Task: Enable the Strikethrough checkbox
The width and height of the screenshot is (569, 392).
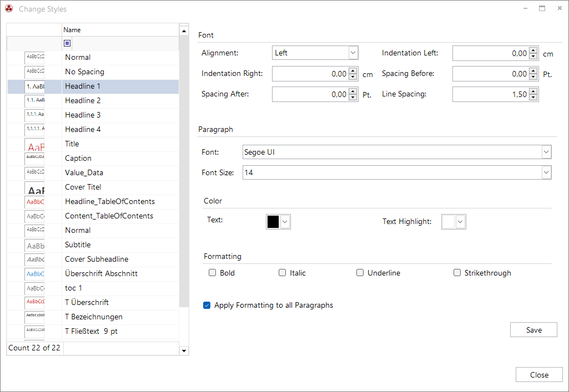Action: click(457, 273)
